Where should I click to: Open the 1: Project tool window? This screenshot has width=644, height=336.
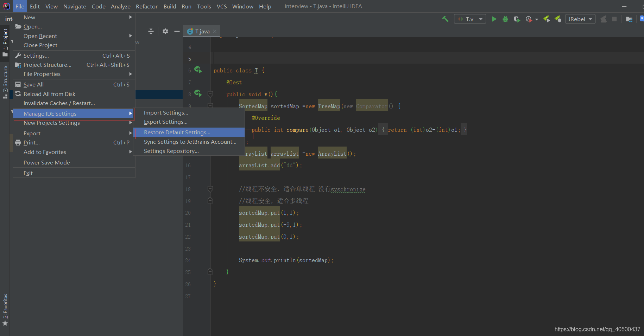pos(5,42)
